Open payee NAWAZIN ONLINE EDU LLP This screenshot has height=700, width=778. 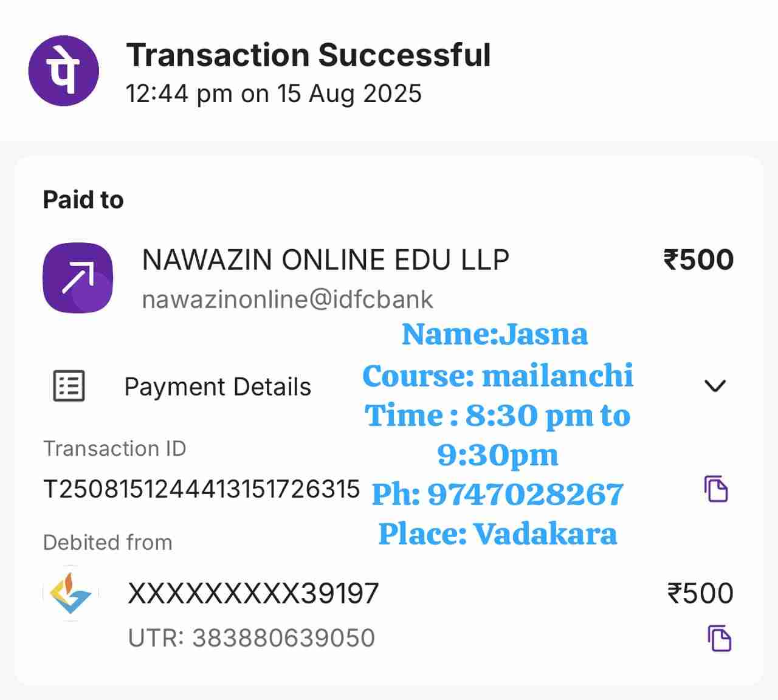(x=325, y=260)
